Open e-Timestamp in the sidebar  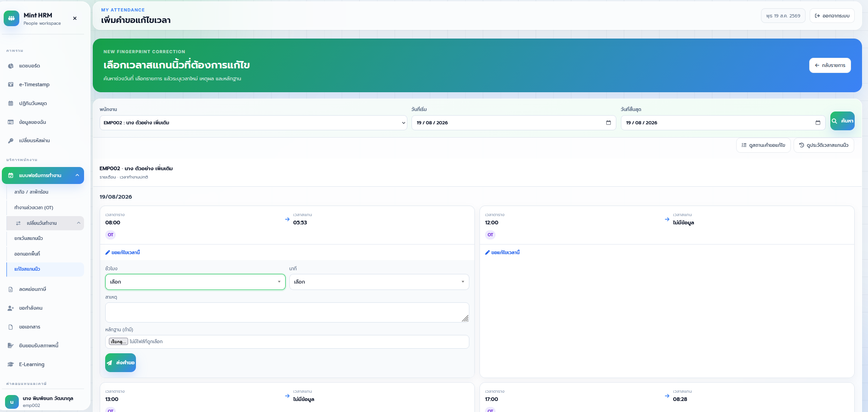click(43, 84)
